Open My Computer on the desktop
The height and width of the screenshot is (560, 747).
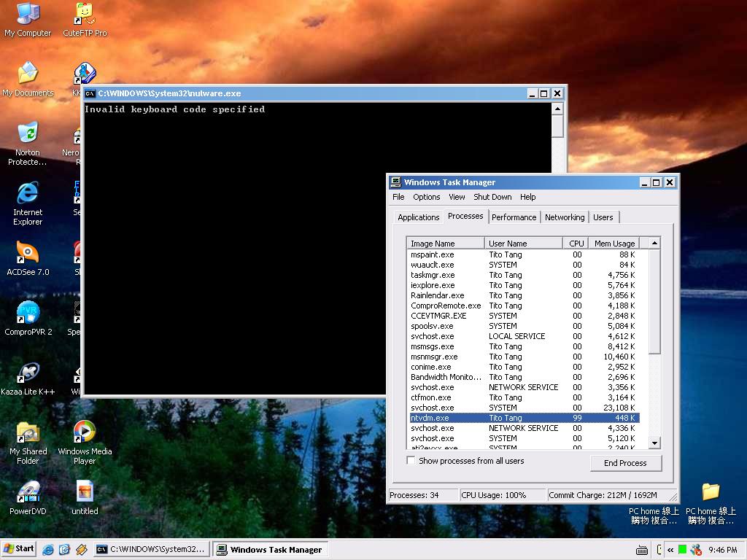tap(27, 15)
